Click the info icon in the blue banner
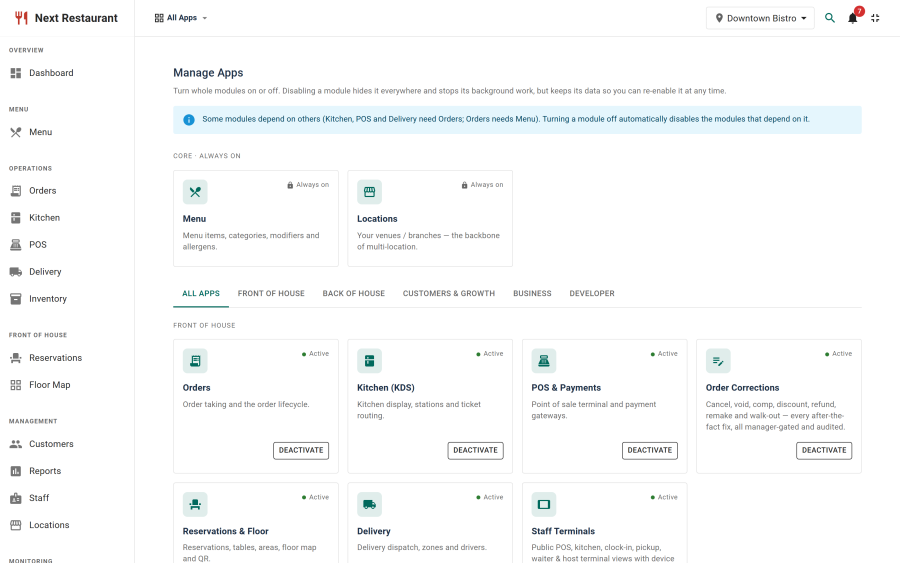The image size is (900, 563). (x=189, y=119)
